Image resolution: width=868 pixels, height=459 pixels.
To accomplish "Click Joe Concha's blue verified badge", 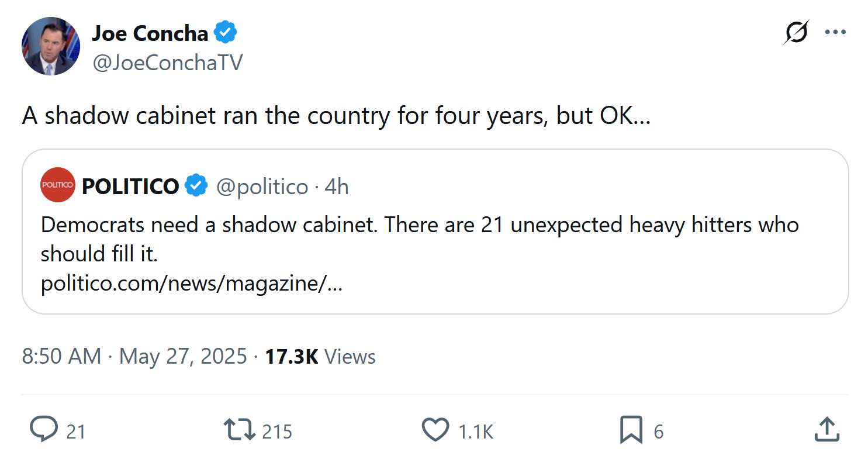I will (226, 33).
